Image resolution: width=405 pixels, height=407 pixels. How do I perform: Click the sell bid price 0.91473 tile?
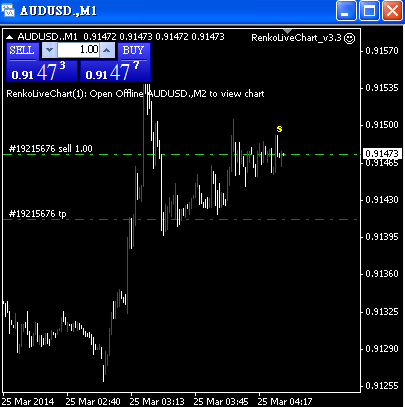pos(42,72)
